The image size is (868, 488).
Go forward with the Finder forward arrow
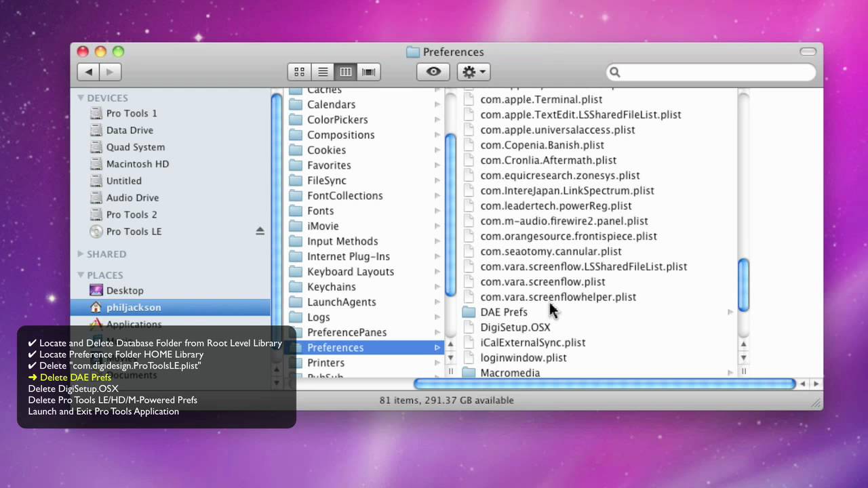pyautogui.click(x=111, y=71)
